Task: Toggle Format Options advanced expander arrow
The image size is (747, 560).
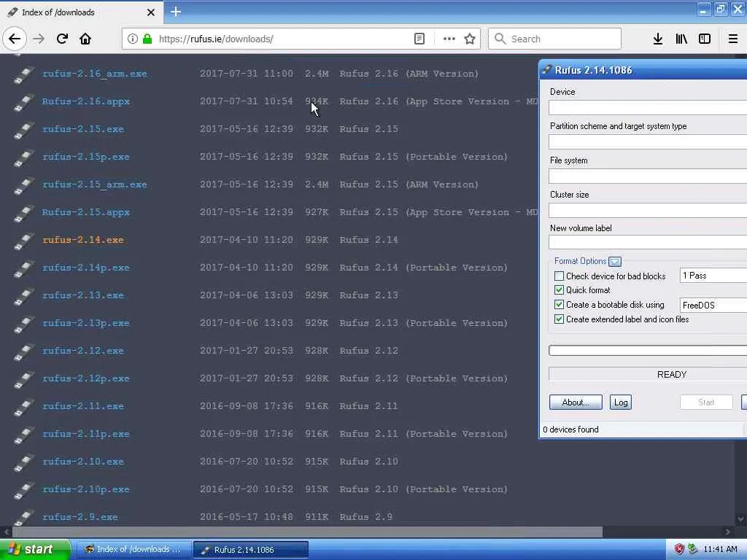Action: [614, 262]
